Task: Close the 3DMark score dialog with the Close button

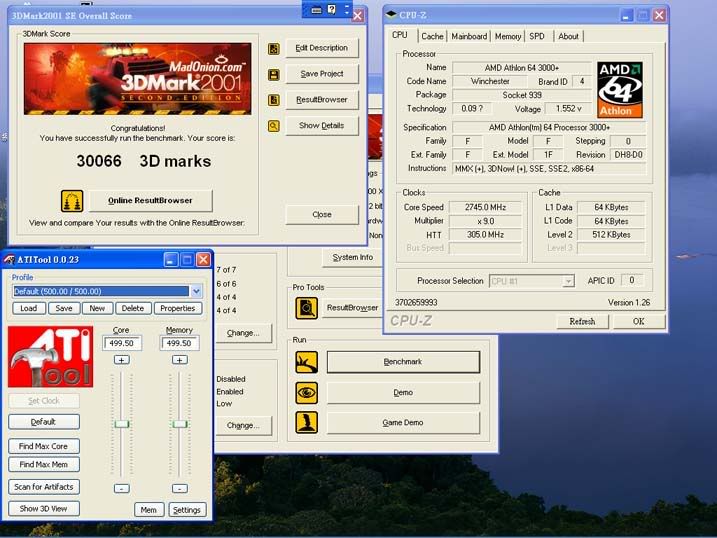Action: (322, 214)
